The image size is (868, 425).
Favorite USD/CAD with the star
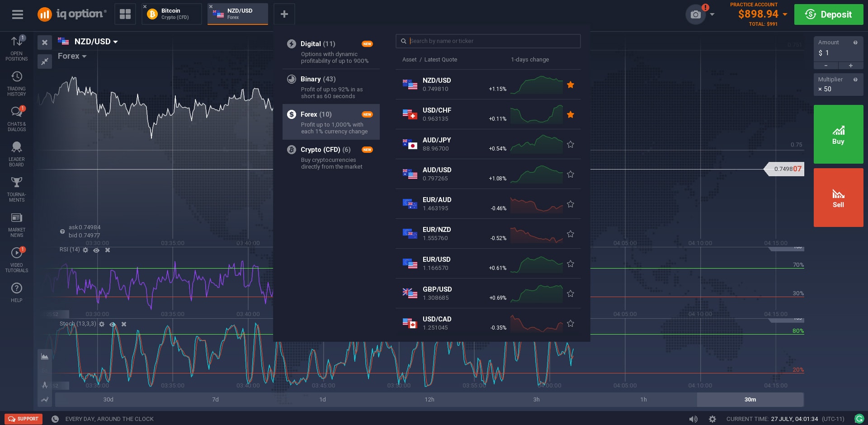click(571, 323)
